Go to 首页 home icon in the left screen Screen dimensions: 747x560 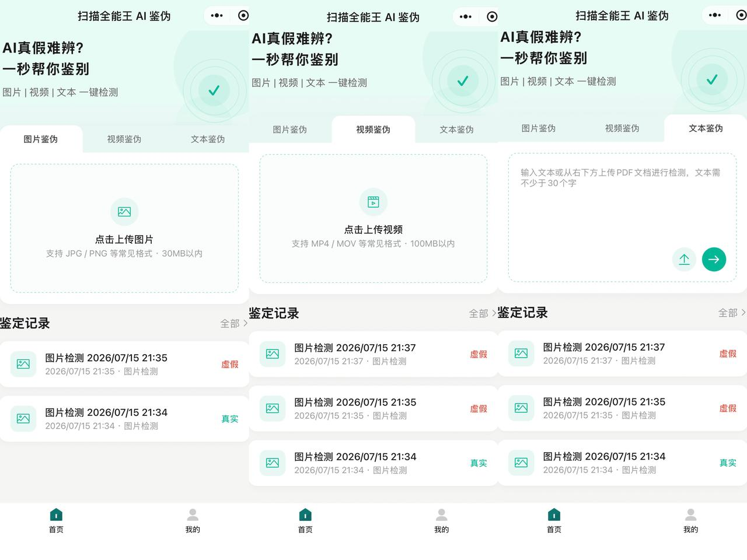click(x=56, y=514)
